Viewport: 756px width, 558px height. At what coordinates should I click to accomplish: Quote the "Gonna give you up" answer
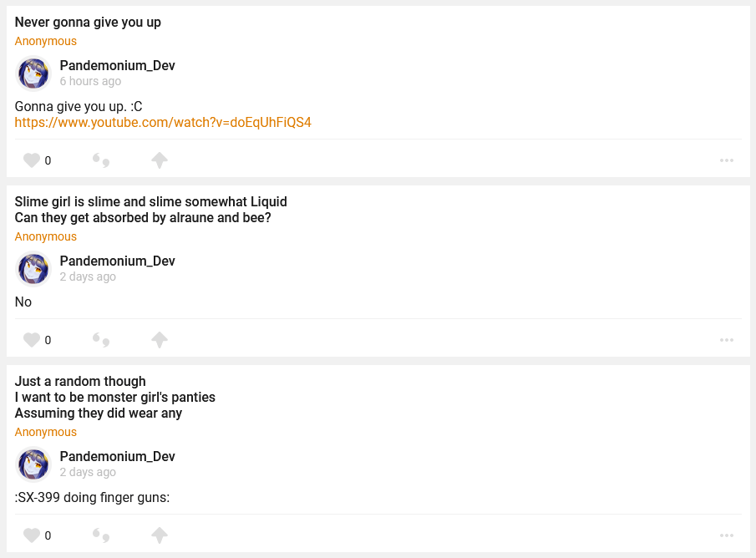point(101,160)
